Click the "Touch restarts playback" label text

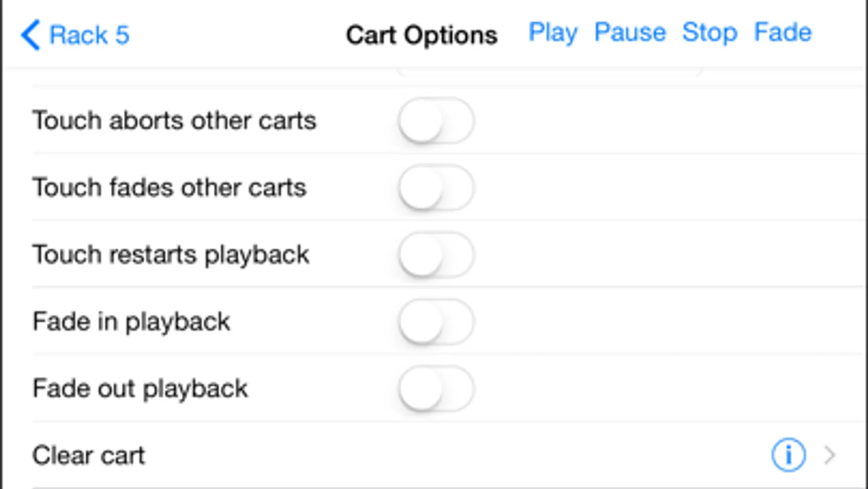tap(170, 255)
